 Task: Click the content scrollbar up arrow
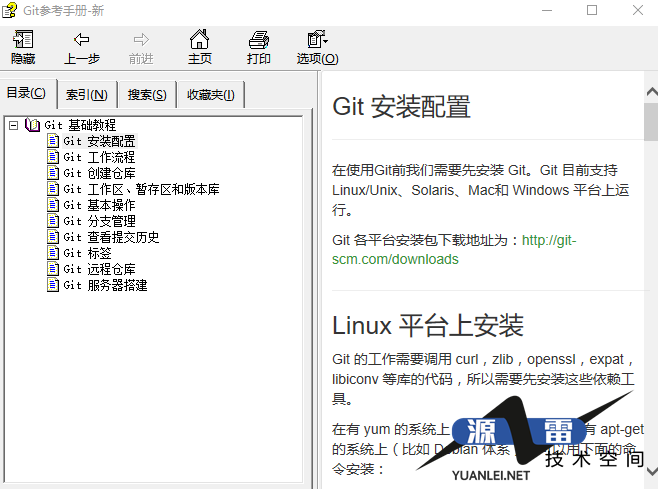(651, 92)
